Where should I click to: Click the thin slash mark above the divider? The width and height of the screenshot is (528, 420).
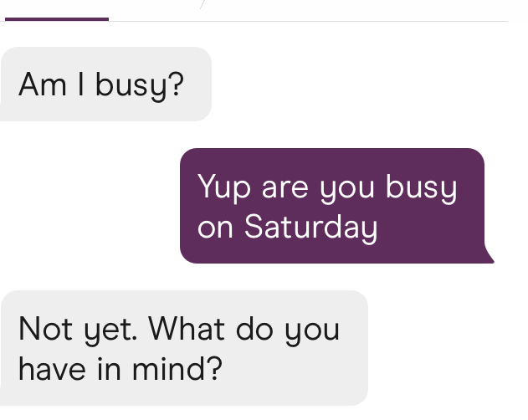[202, 4]
